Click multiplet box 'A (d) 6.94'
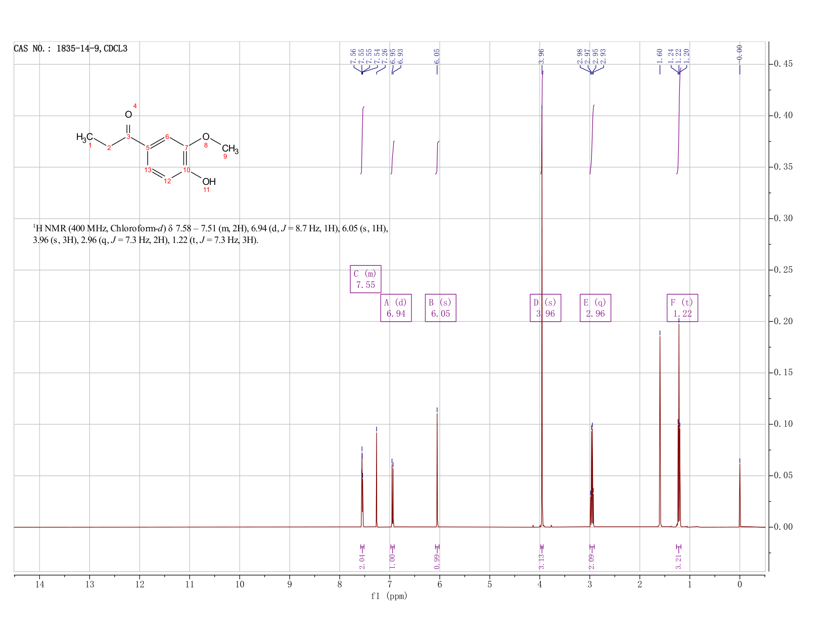The height and width of the screenshot is (644, 834). 396,308
